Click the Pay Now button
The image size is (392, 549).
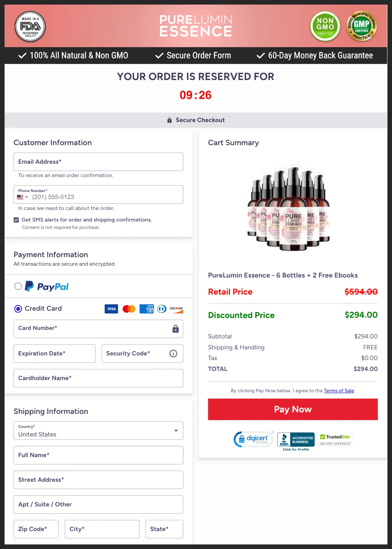click(x=292, y=409)
